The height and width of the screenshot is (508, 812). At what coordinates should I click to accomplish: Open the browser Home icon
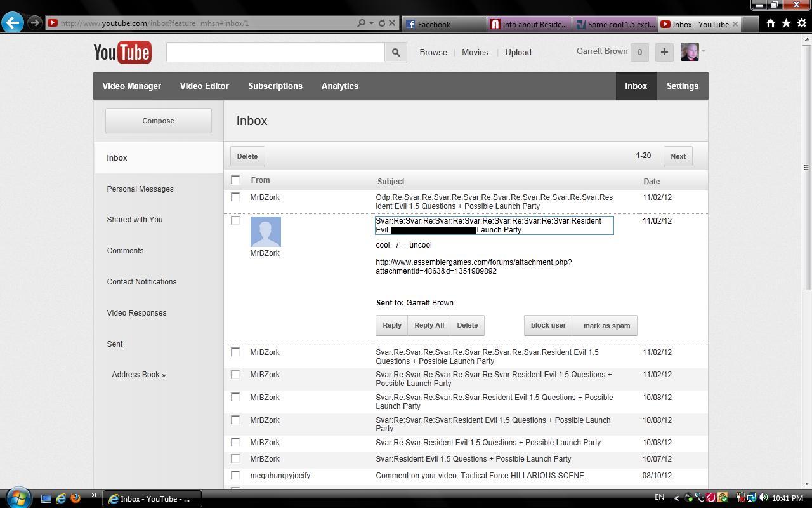coord(770,23)
